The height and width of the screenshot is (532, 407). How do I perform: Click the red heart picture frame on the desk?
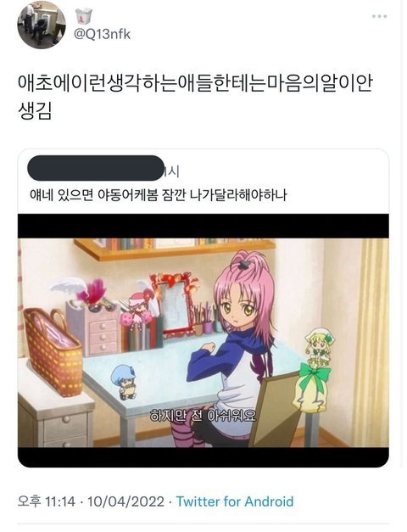(174, 303)
